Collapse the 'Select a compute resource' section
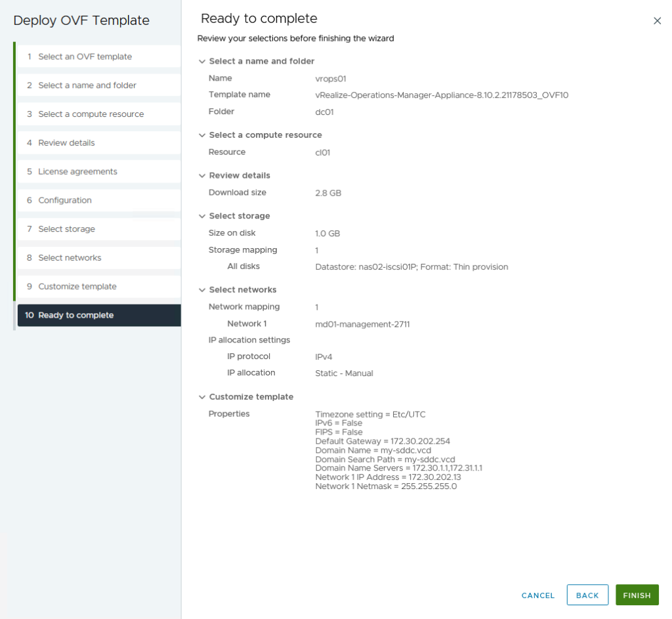This screenshot has width=672, height=619. click(202, 135)
